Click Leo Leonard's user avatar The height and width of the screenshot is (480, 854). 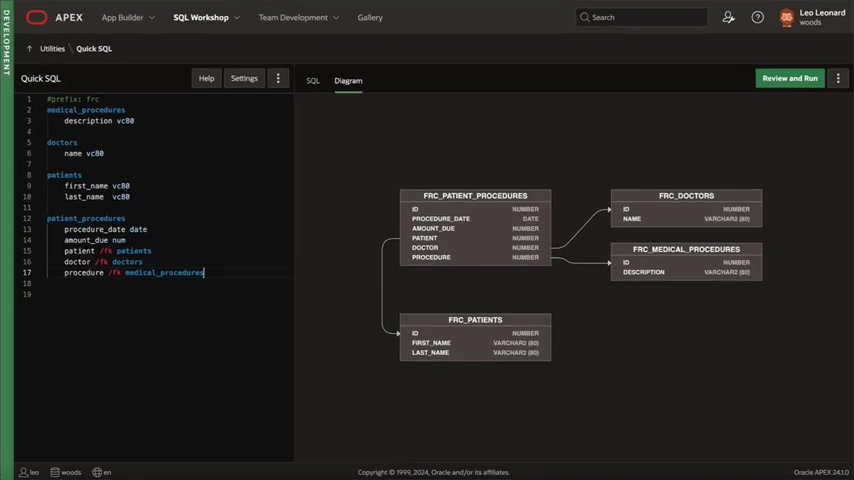[x=786, y=17]
